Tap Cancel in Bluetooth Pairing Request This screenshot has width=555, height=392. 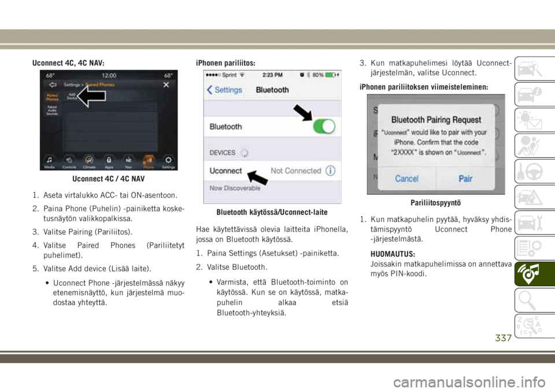click(406, 179)
